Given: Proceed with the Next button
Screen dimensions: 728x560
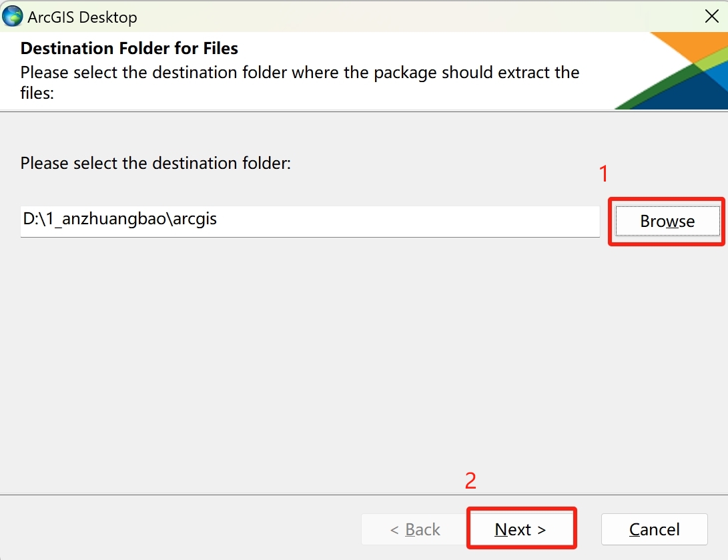Looking at the screenshot, I should 521,529.
